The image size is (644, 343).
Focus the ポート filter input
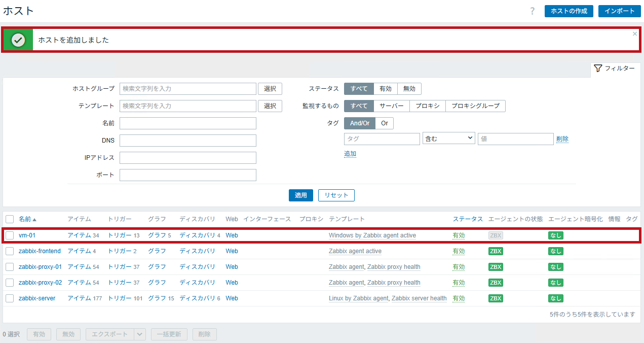(188, 175)
